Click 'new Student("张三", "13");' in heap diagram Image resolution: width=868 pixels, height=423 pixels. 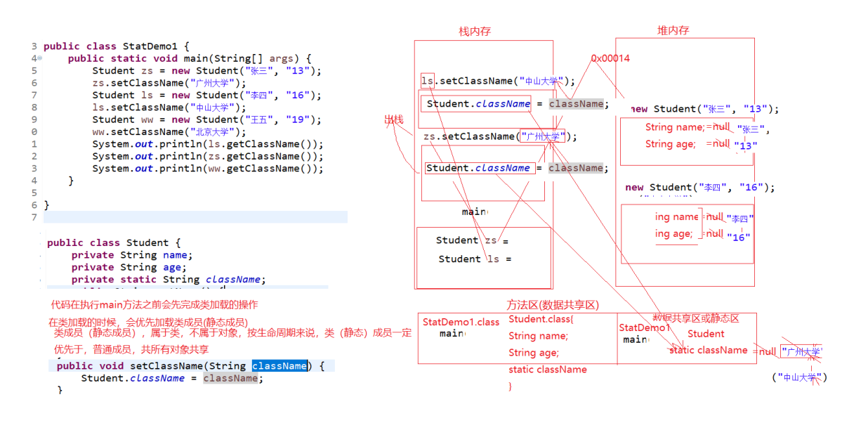click(704, 109)
